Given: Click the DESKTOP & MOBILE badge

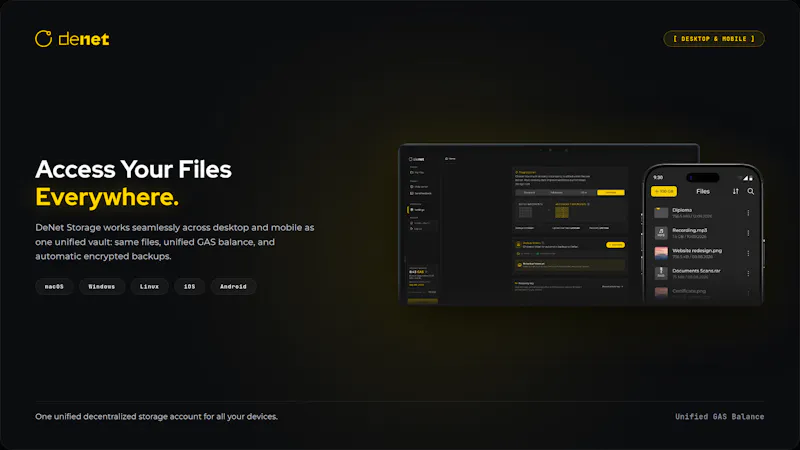Looking at the screenshot, I should coord(714,39).
